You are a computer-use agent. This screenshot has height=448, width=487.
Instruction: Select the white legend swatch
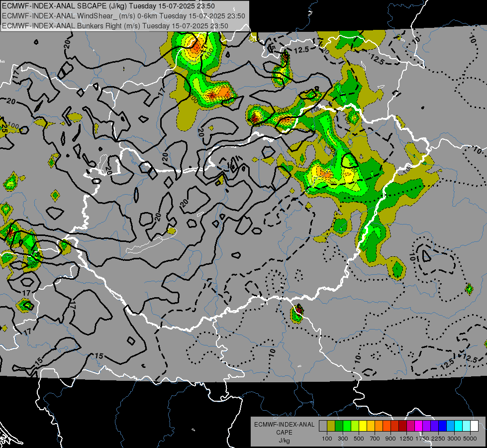click(475, 426)
